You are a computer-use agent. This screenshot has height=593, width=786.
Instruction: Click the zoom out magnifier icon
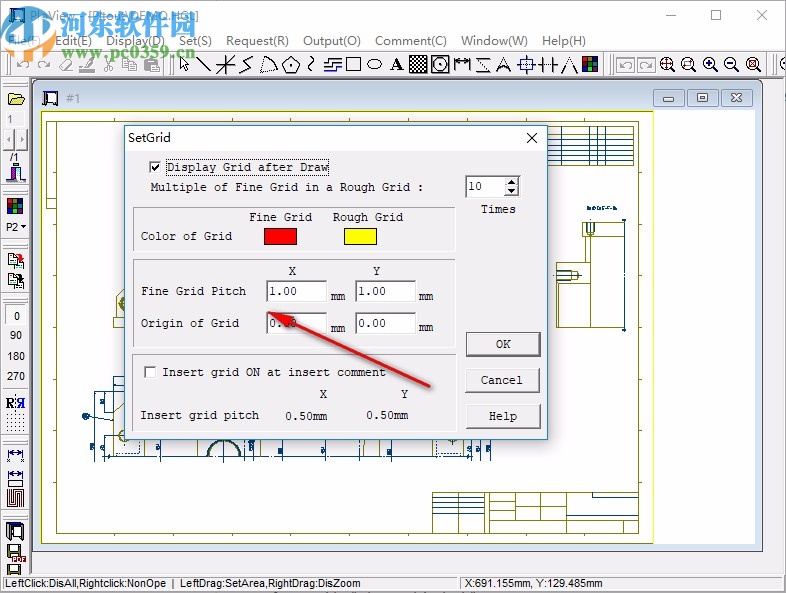pos(731,64)
